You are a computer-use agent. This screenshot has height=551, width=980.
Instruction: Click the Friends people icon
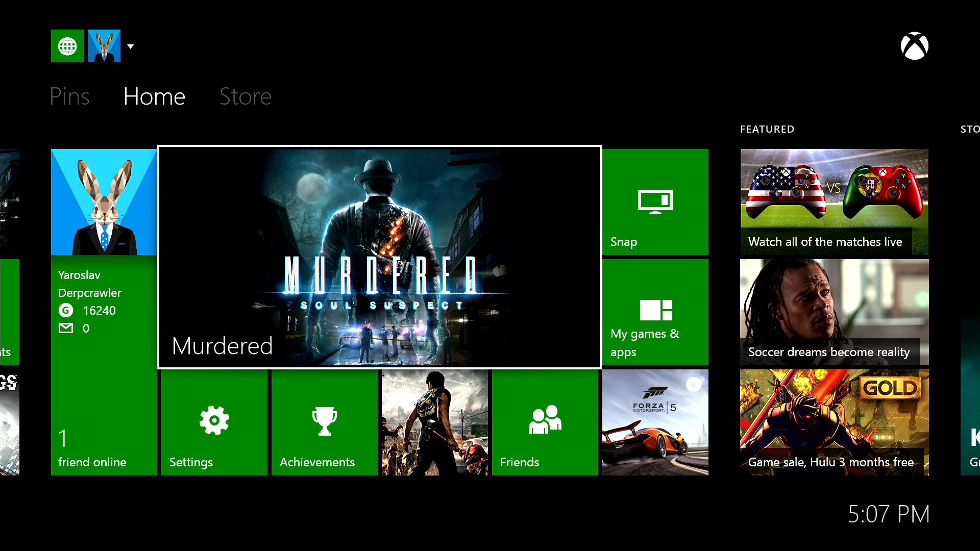545,419
